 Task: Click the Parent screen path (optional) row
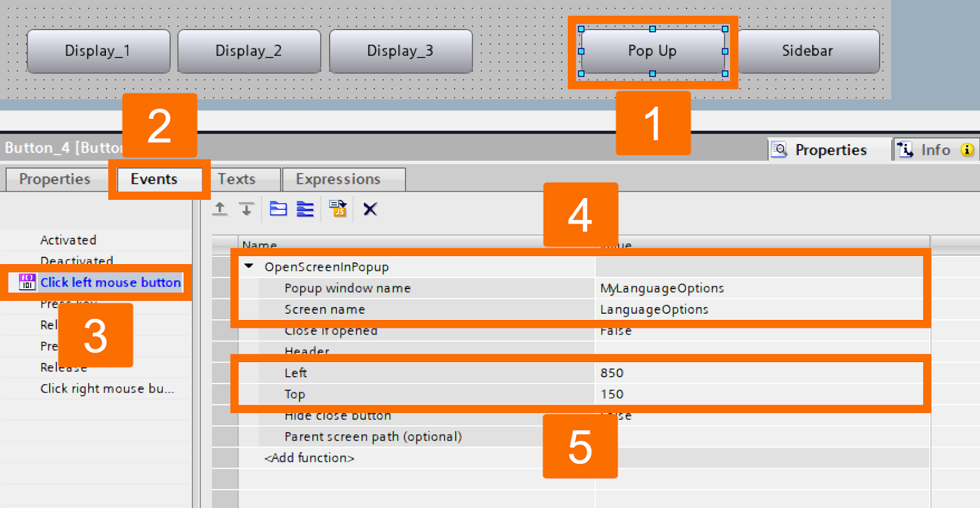373,436
